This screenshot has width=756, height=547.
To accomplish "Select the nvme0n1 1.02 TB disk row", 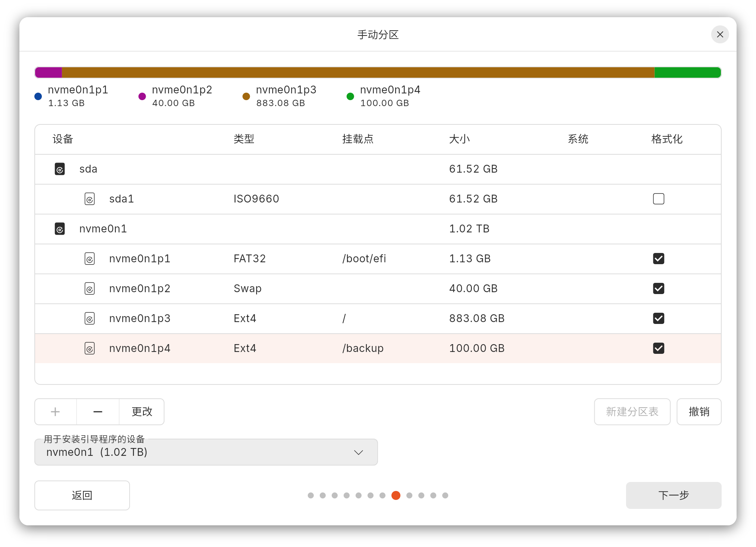I will click(378, 229).
